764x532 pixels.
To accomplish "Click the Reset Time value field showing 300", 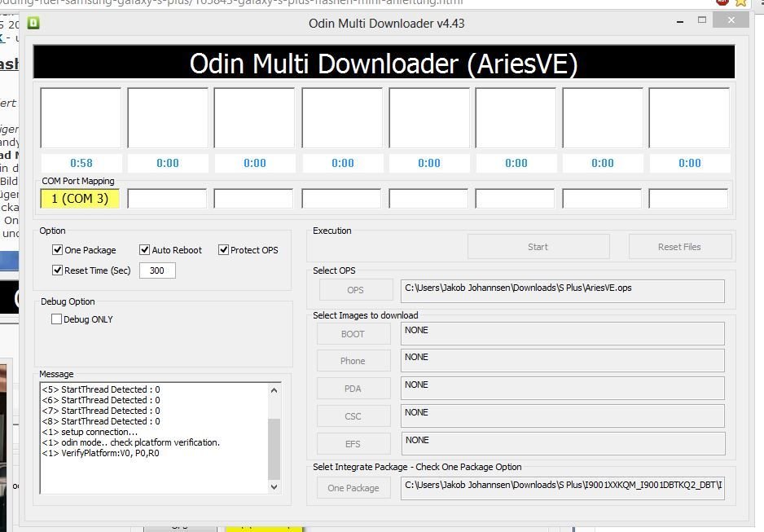I will pyautogui.click(x=157, y=270).
